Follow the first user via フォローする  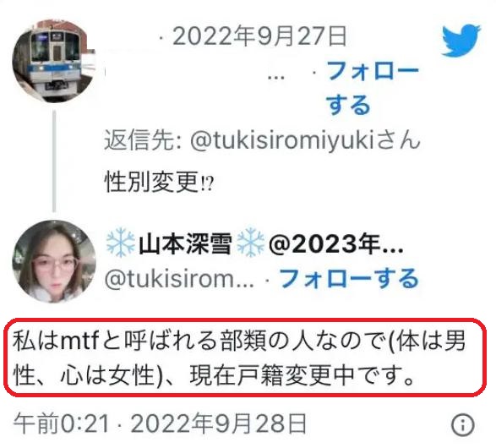373,88
